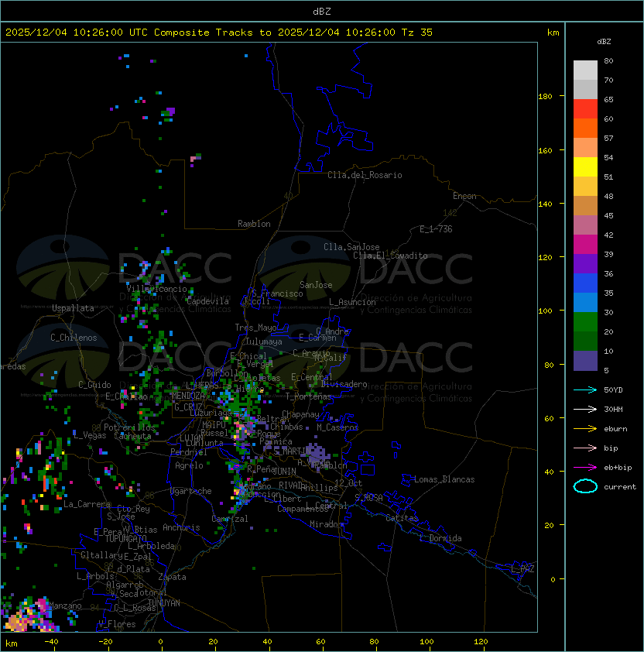Click the Catitas place label

[402, 518]
